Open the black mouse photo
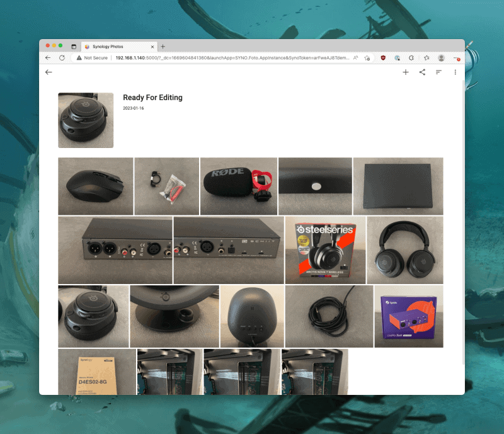The height and width of the screenshot is (434, 504). (95, 186)
